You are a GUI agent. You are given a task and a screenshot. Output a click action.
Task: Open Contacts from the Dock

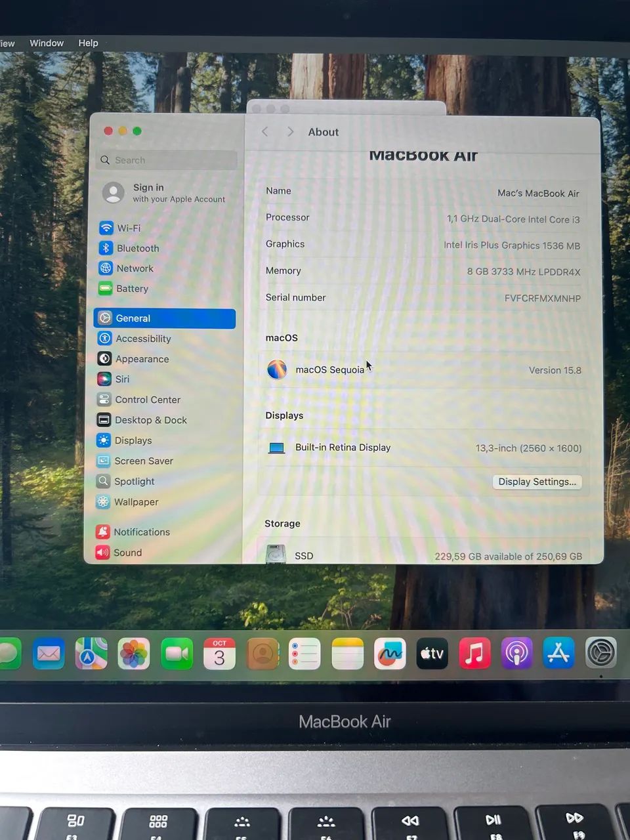point(262,654)
